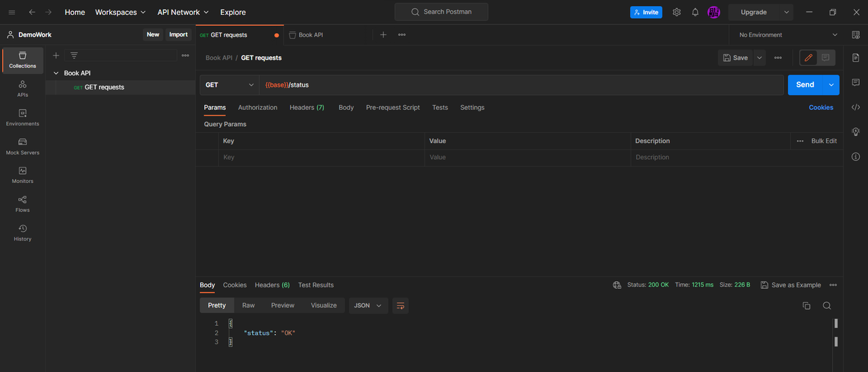This screenshot has width=868, height=372.
Task: Open Mock Servers in the sidebar
Action: point(22,146)
